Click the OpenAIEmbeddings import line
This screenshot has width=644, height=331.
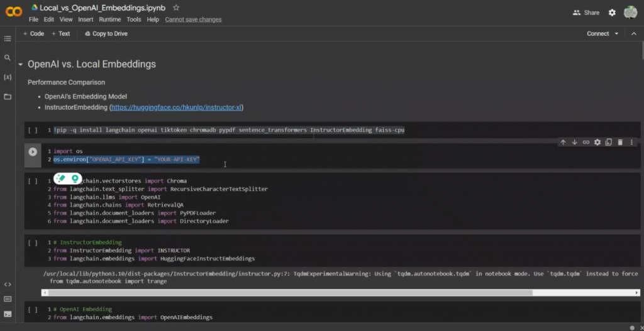pos(133,317)
